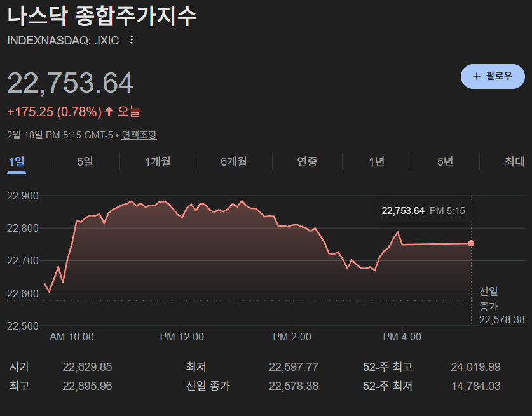
Task: Click the 나스닥 종합주가지수 title
Action: click(x=103, y=17)
